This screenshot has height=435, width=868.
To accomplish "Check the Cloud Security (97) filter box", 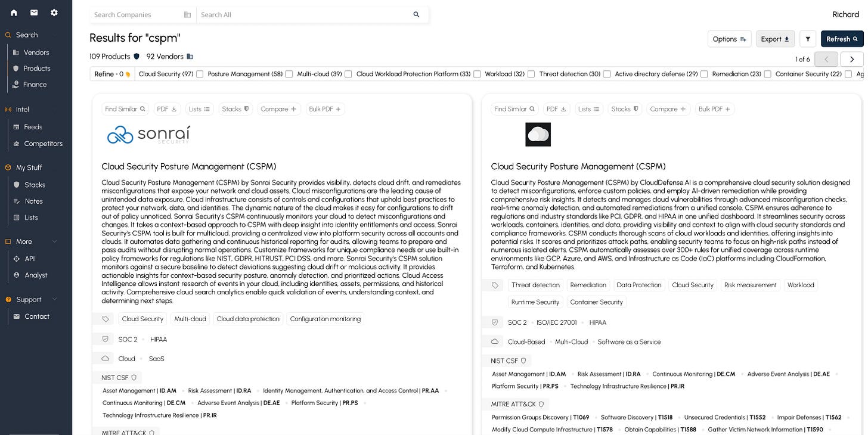I will (200, 74).
